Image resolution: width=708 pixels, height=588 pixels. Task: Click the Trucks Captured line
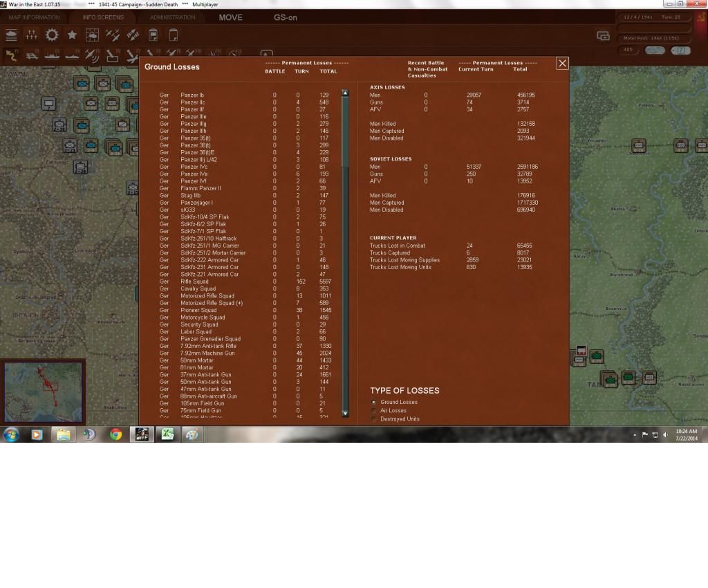pos(451,253)
